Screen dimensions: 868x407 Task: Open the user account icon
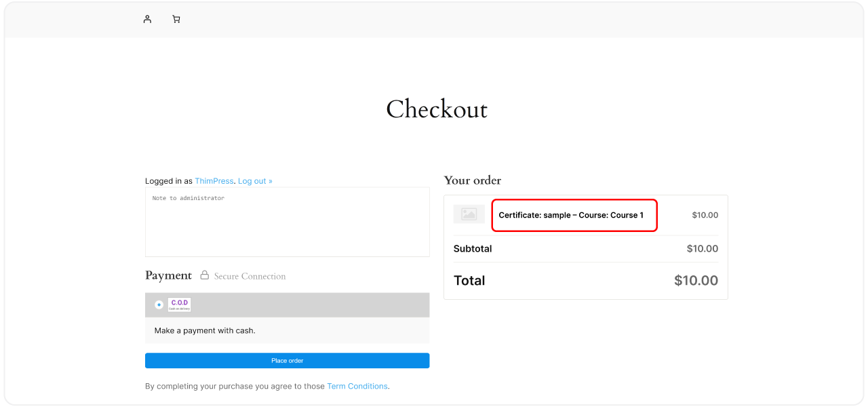[147, 19]
